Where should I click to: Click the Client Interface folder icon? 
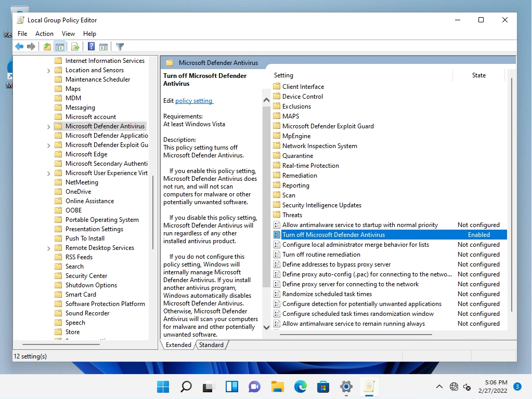(x=277, y=86)
